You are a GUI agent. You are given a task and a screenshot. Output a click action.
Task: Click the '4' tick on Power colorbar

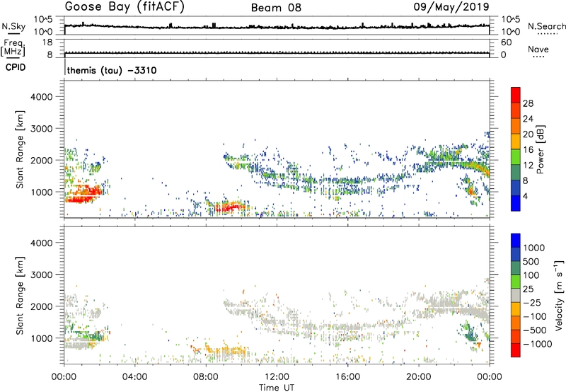[526, 196]
